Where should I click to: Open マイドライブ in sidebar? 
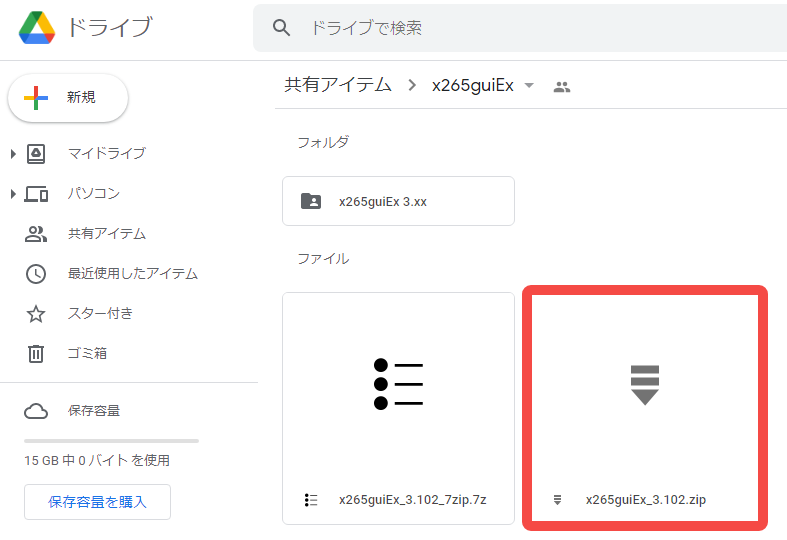click(x=106, y=153)
